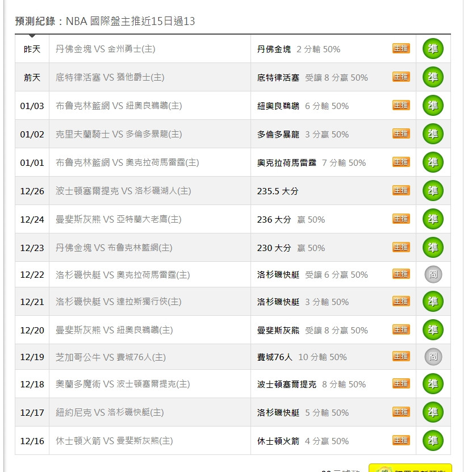
Task: Click the 波士頓塞爾提克 8 分輸 50% prediction
Action: coord(311,385)
